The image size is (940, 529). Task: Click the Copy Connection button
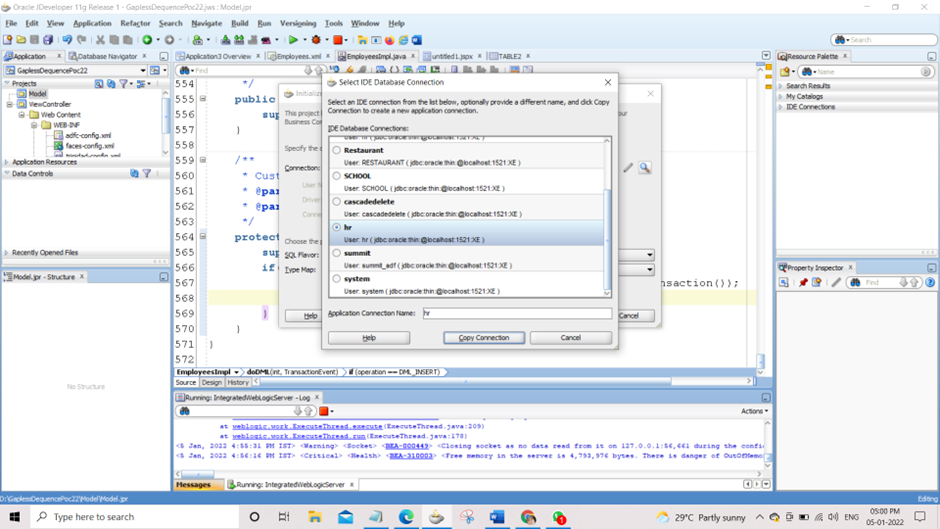tap(484, 338)
